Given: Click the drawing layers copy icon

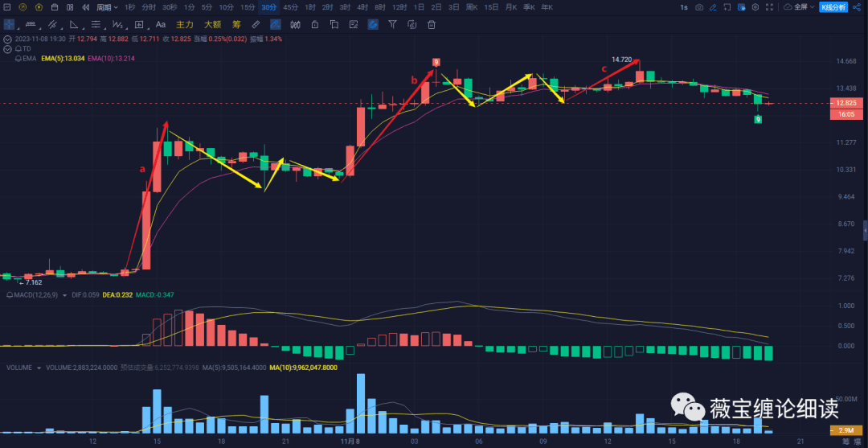Looking at the screenshot, I should point(334,24).
